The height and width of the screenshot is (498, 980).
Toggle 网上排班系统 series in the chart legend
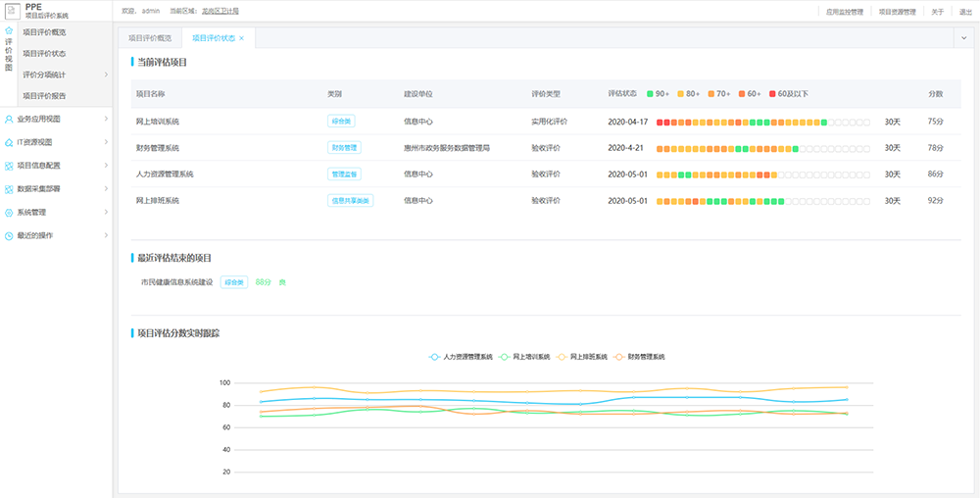[581, 357]
